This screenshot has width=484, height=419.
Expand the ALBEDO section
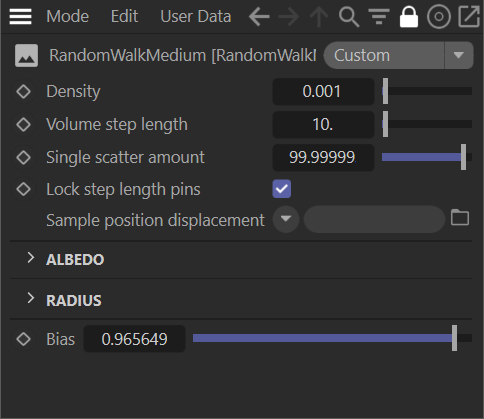(x=31, y=258)
